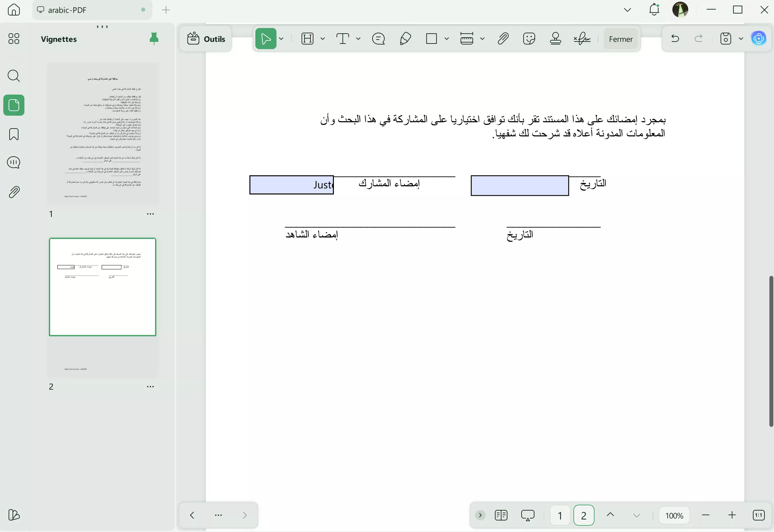Image resolution: width=774 pixels, height=532 pixels.
Task: Open the measure tool dropdown
Action: 482,38
